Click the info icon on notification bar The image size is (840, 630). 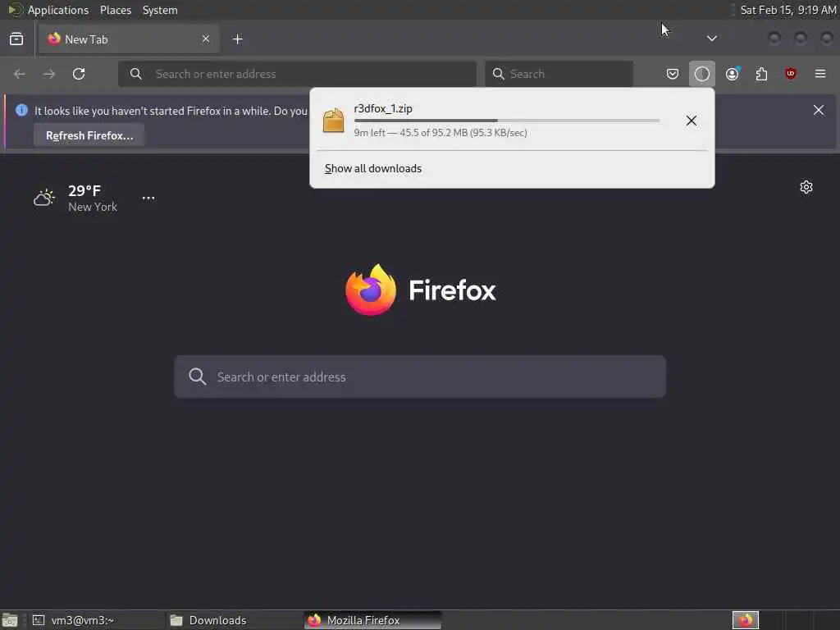coord(21,111)
